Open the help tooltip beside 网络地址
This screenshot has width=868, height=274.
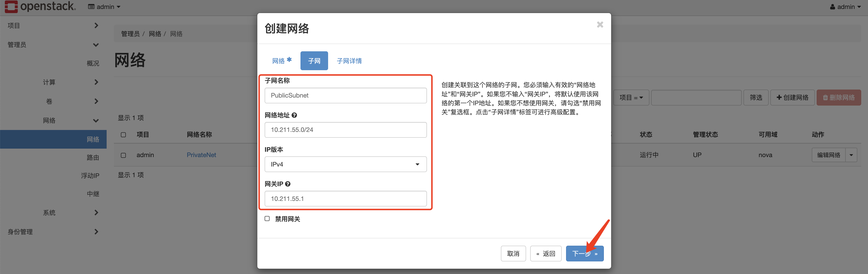coord(294,115)
